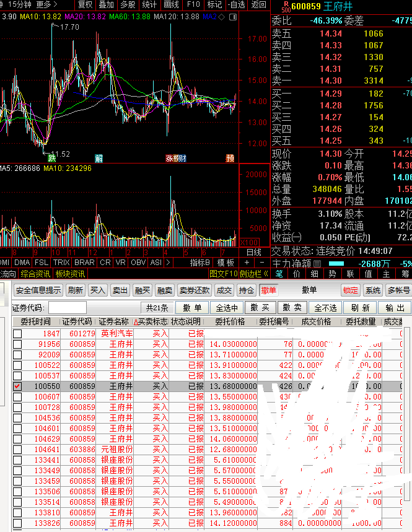This screenshot has width=412, height=532.
Task: Tick the checkbox for order 133441
Action: pos(17,460)
